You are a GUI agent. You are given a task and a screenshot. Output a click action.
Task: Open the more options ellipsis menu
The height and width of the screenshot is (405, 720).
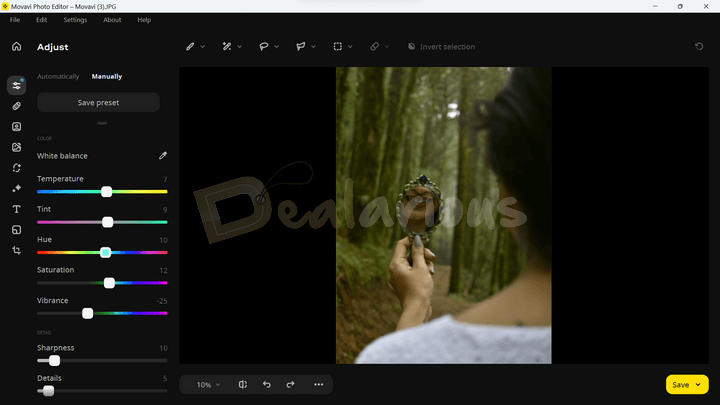coord(319,384)
